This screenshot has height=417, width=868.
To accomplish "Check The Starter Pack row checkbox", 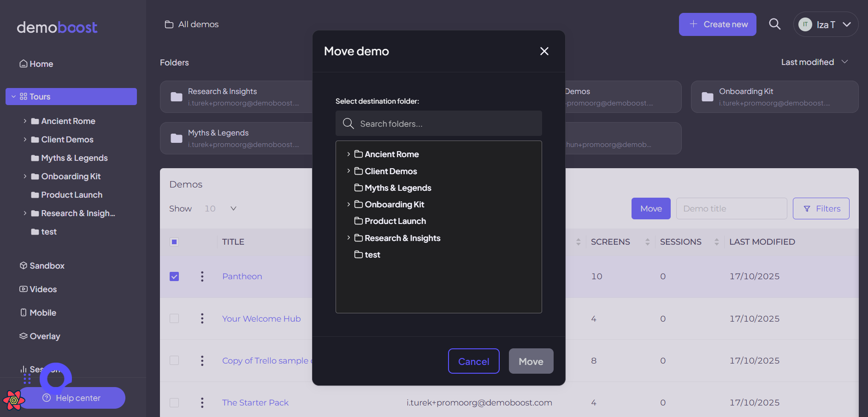I will [174, 403].
